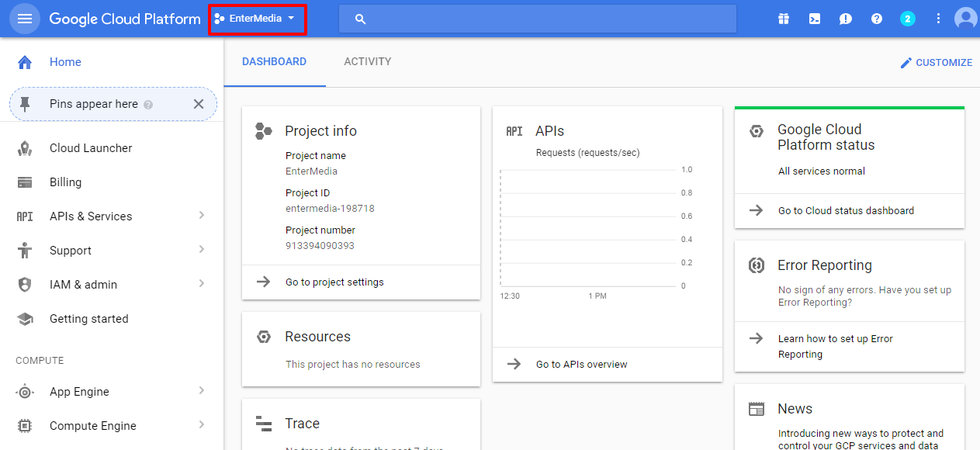
Task: Open the user account avatar
Action: (967, 19)
